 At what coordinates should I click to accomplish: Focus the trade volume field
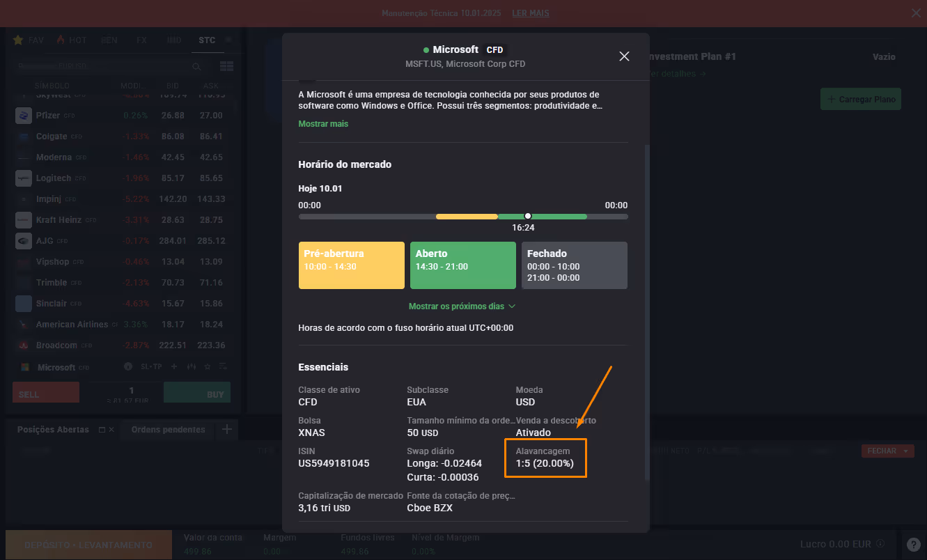[132, 391]
